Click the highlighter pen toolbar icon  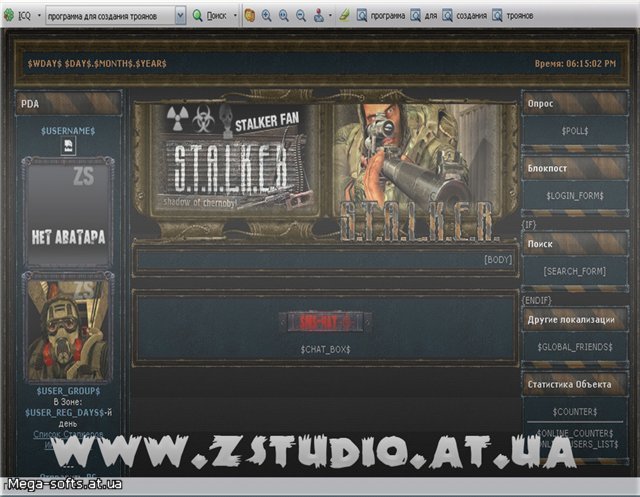[344, 16]
